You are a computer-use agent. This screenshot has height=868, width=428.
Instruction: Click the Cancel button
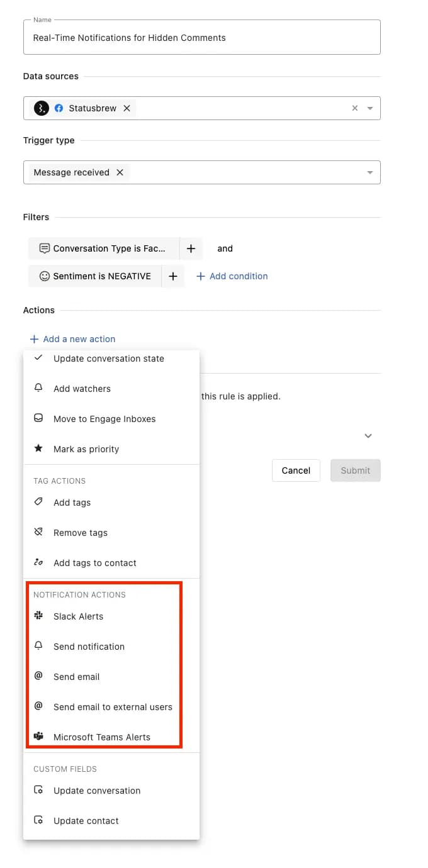coord(296,470)
